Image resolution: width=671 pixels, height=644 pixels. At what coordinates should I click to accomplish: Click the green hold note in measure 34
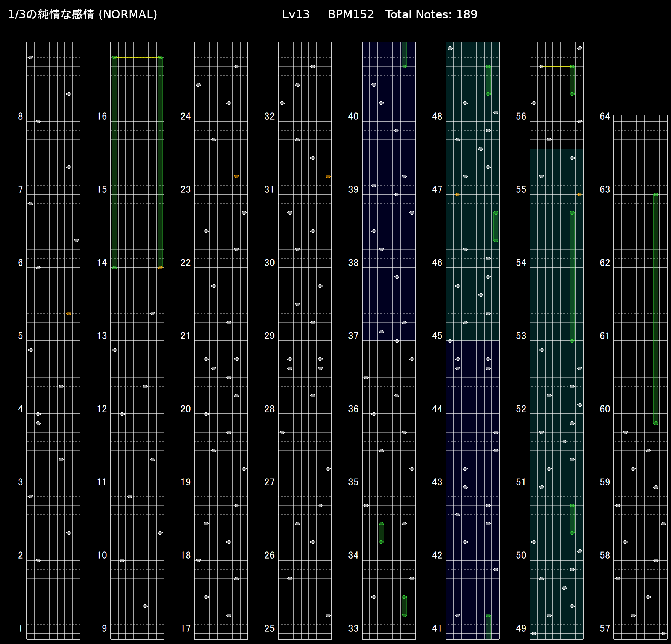click(x=381, y=533)
